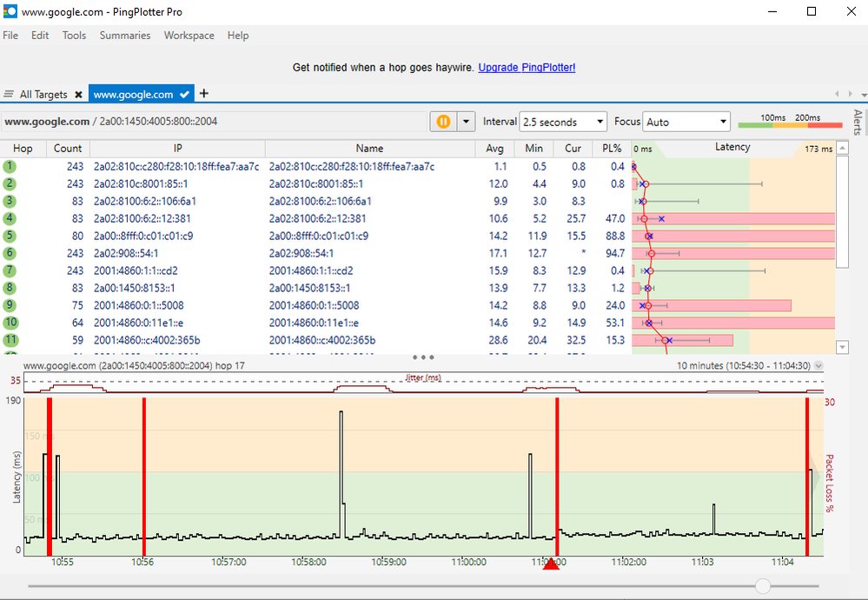Sort by the IP column header
The height and width of the screenshot is (600, 868).
tap(178, 149)
